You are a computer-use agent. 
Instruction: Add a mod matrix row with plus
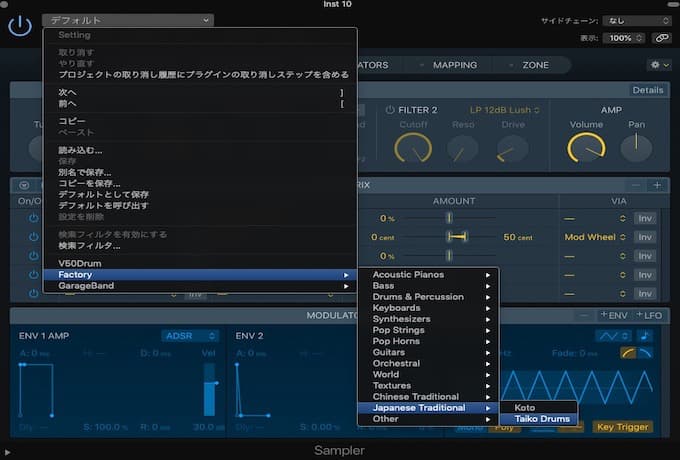657,185
